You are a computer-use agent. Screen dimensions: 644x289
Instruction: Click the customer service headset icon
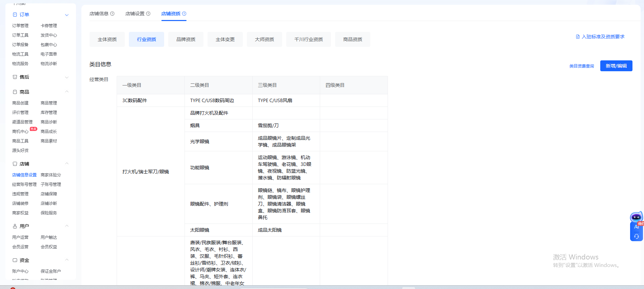[x=636, y=236]
